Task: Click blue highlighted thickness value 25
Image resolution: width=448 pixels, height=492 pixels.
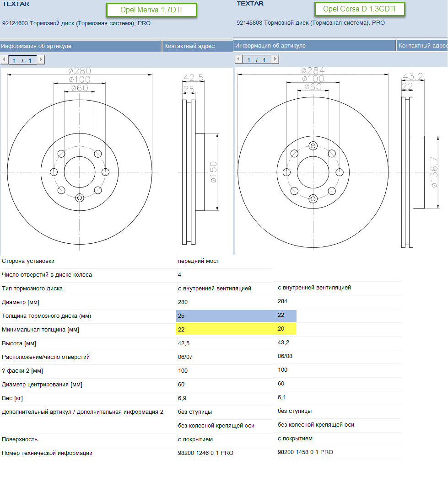Action: 181,316
